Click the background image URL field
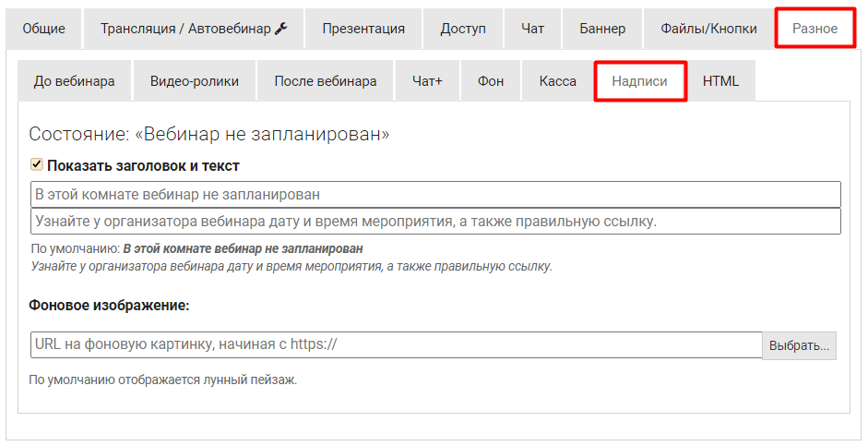The image size is (868, 446). (396, 345)
